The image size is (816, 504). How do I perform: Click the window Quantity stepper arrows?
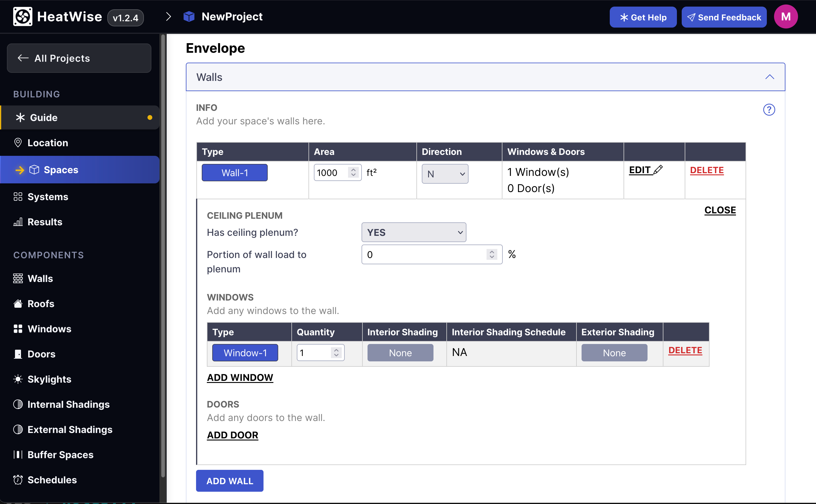[336, 353]
